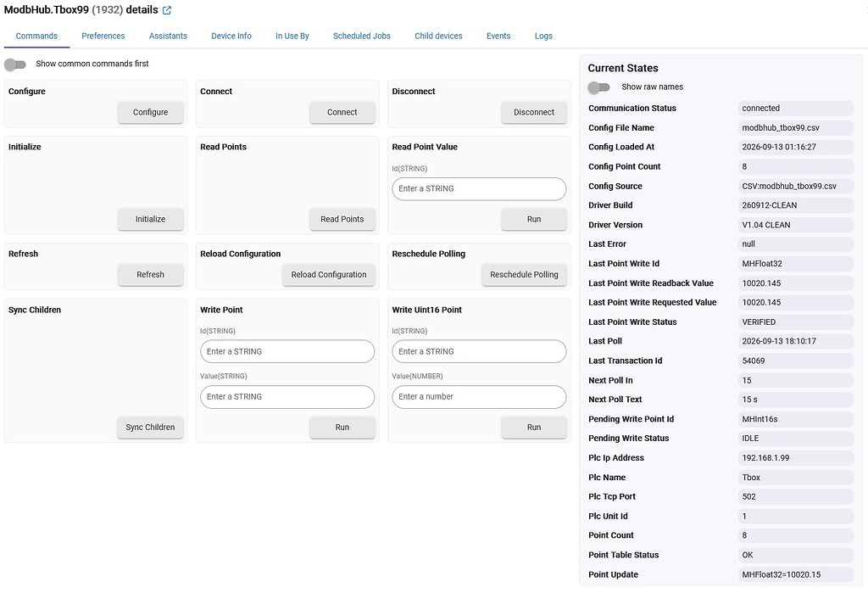Select Pending Write Point Id value 'MHInt16s'
The width and height of the screenshot is (868, 593).
click(795, 419)
